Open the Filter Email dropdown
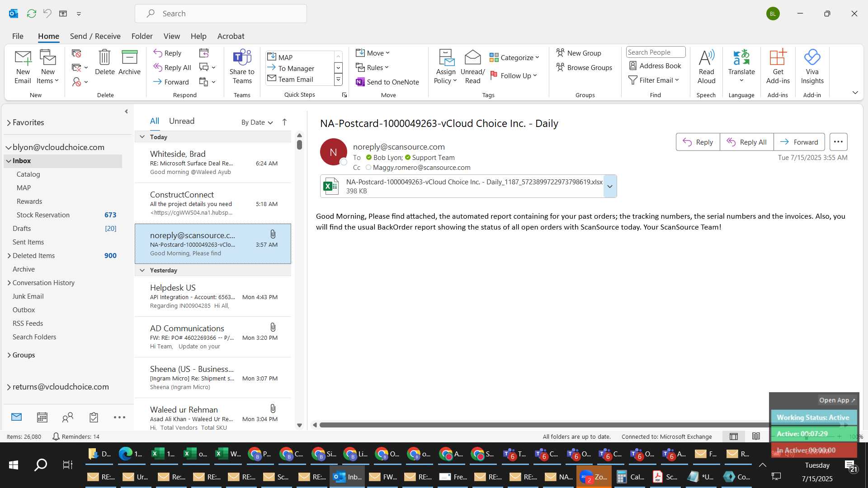Screen dimensions: 868x488 click(654, 80)
